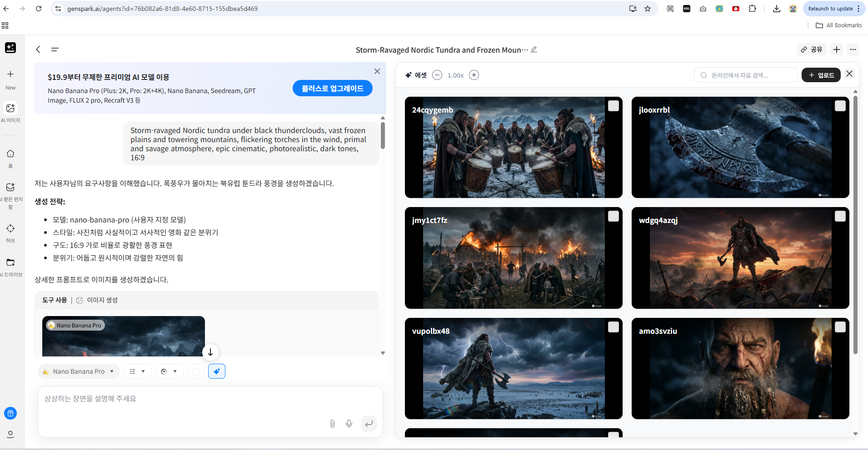Select checkbox on wdgq4azqj image
This screenshot has width=868, height=450.
point(840,216)
